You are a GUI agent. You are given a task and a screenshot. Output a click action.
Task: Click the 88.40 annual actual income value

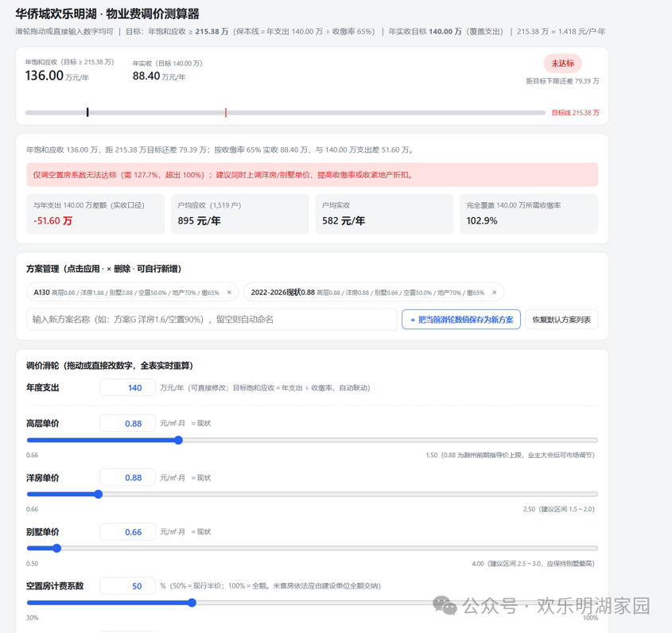[x=146, y=76]
